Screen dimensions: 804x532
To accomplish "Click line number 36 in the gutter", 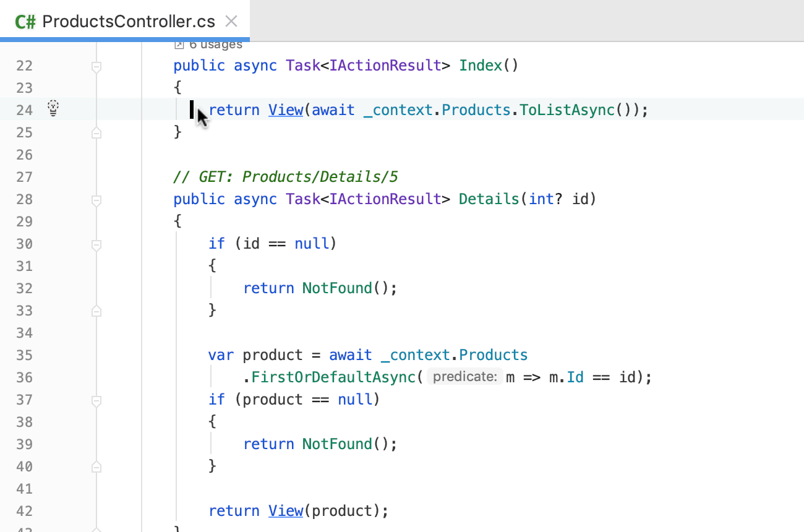I will click(x=25, y=377).
